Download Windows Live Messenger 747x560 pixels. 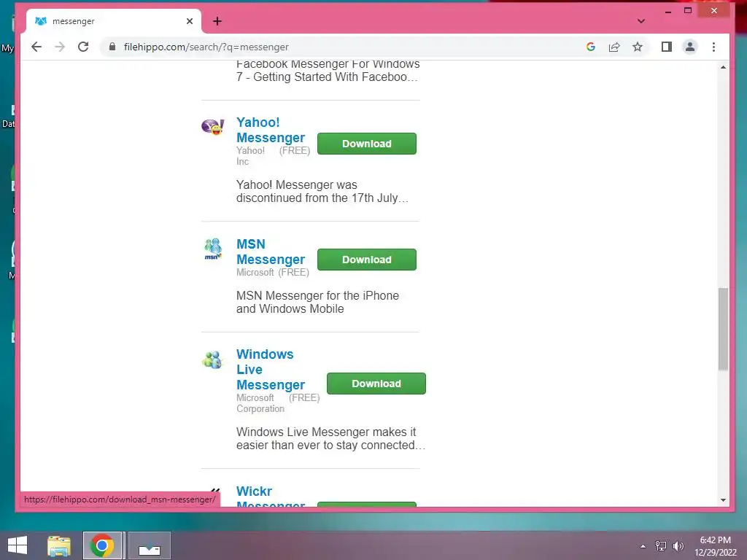(376, 384)
